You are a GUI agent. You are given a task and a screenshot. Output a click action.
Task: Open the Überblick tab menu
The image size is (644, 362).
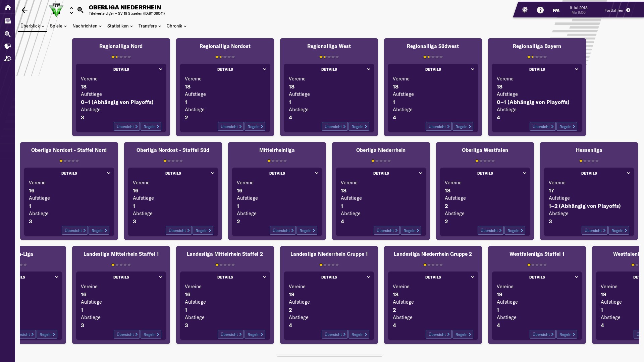click(x=32, y=26)
